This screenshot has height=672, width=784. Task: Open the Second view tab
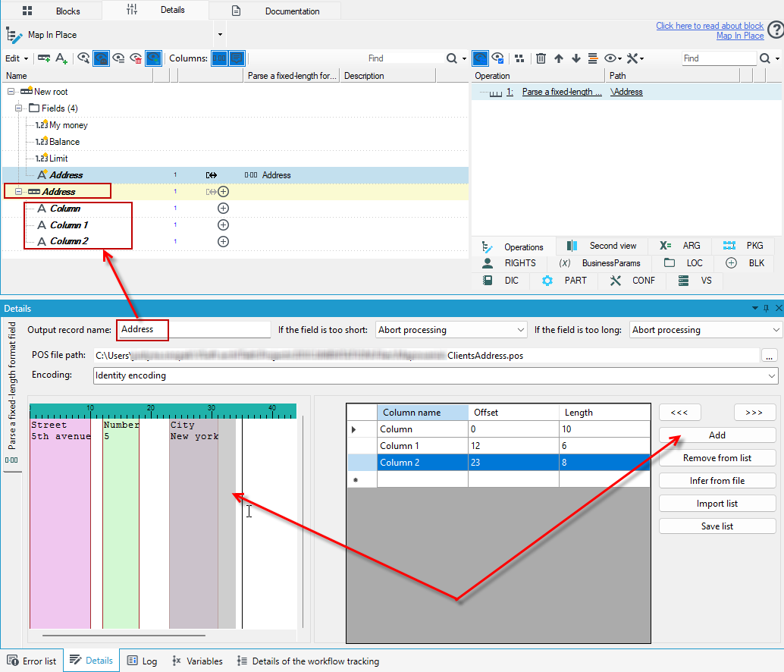pos(601,246)
